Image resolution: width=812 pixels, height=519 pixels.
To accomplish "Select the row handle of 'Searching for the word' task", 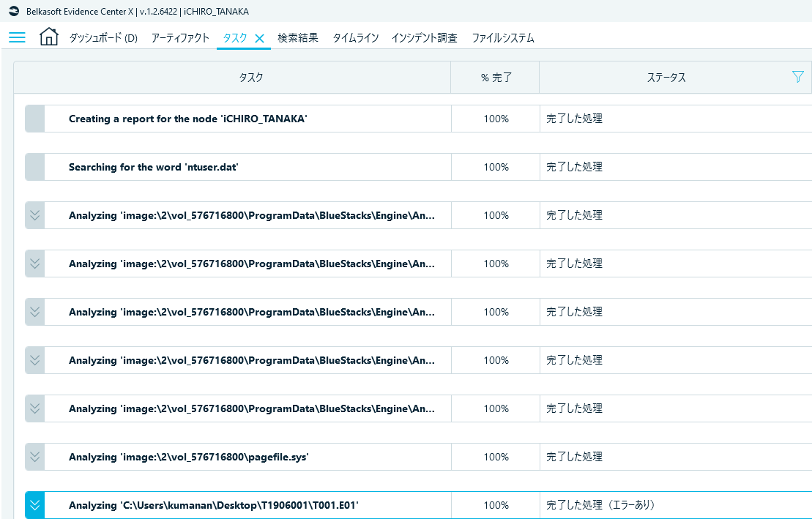I will [34, 167].
